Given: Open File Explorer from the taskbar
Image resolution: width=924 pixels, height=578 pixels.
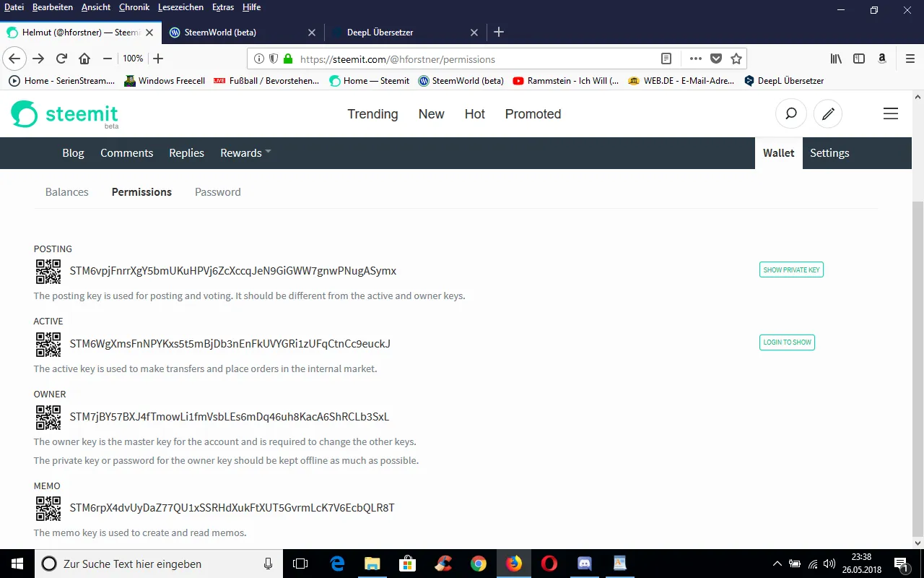Looking at the screenshot, I should pos(372,564).
